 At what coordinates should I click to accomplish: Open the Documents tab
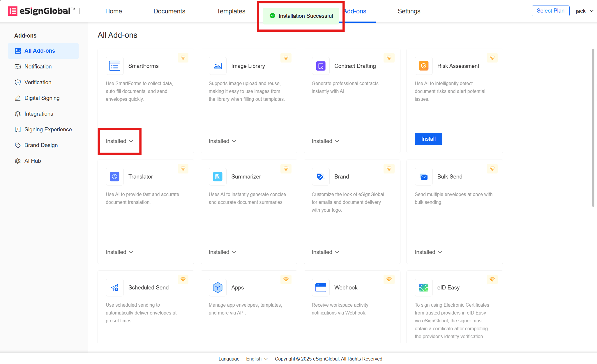point(169,11)
